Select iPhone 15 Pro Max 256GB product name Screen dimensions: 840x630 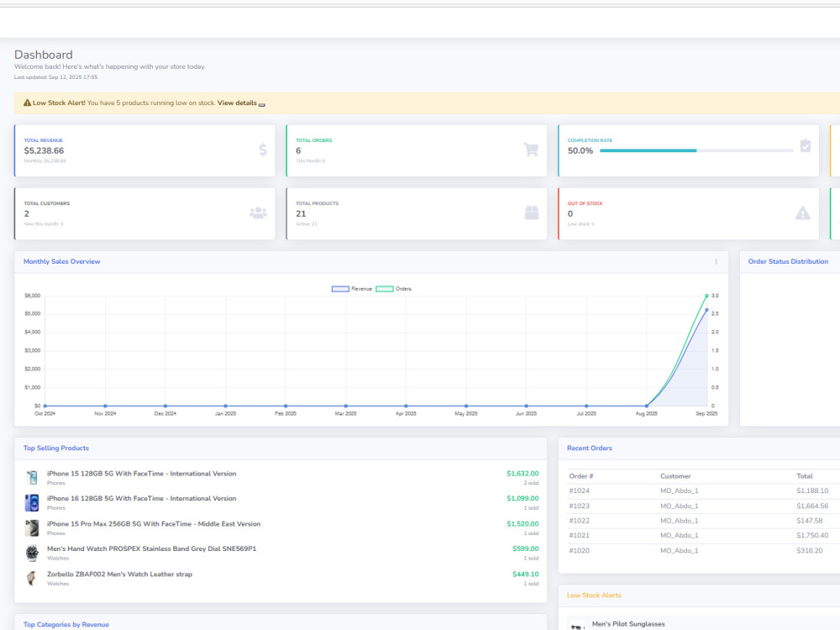tap(154, 524)
